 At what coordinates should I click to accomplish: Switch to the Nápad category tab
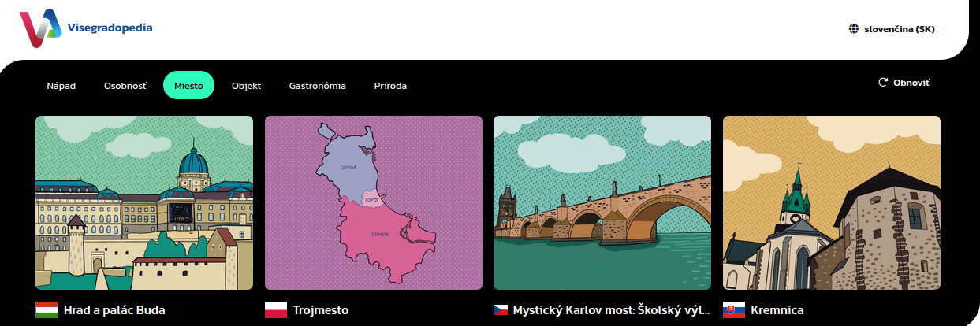(61, 86)
